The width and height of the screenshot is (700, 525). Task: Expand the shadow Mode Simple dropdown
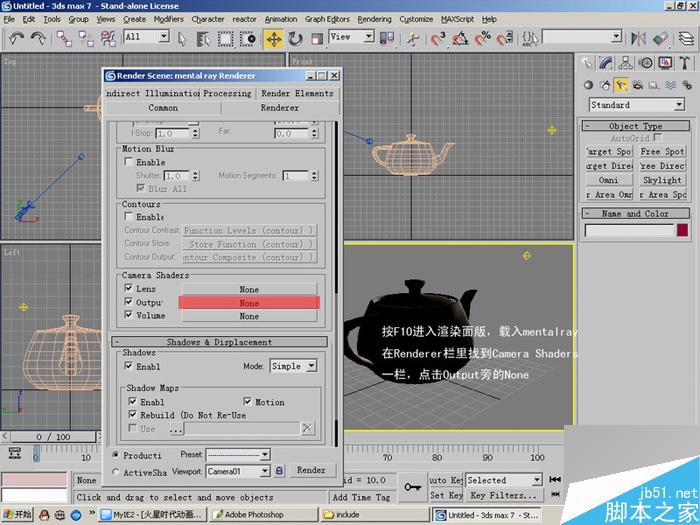pyautogui.click(x=293, y=366)
